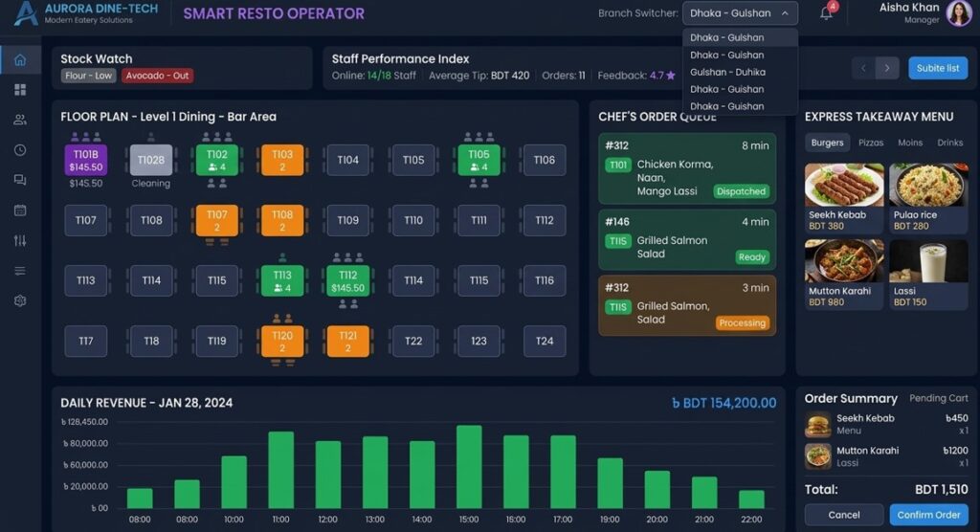Select table T24 on floor plan
The height and width of the screenshot is (532, 980).
545,342
